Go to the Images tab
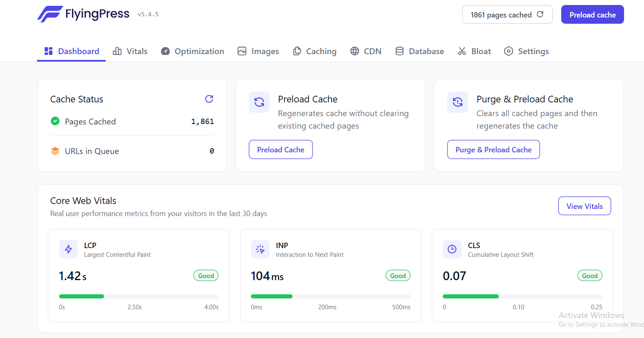This screenshot has height=338, width=644. point(258,51)
